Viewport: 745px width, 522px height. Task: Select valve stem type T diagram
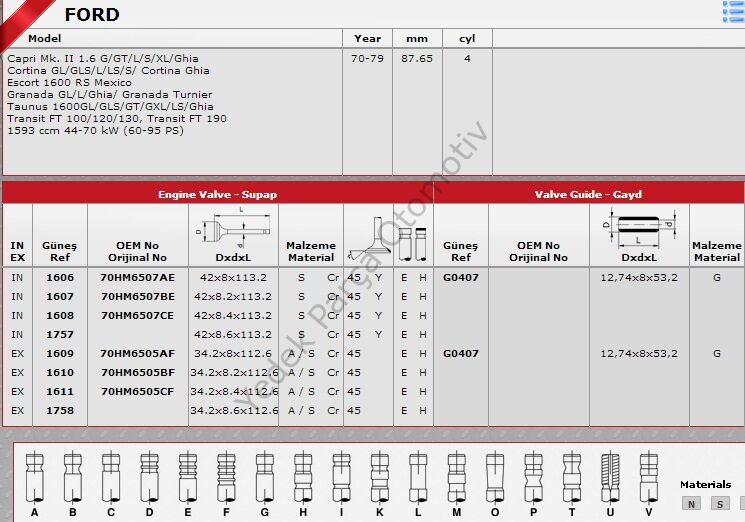click(572, 478)
